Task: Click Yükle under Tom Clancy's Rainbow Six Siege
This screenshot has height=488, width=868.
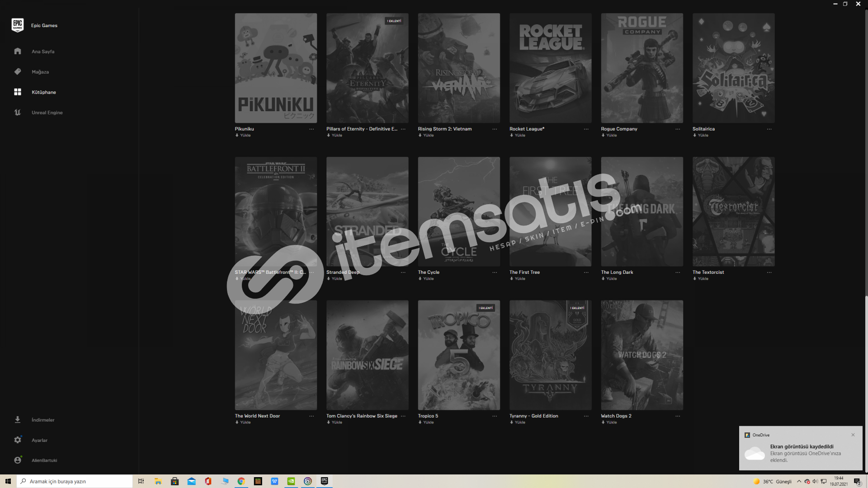Action: [335, 422]
